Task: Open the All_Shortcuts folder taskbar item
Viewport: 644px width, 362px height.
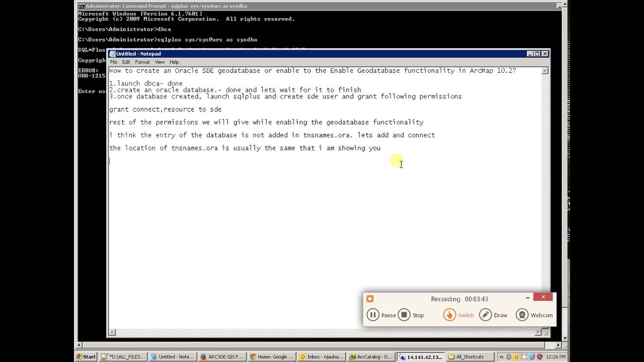Action: pyautogui.click(x=469, y=356)
